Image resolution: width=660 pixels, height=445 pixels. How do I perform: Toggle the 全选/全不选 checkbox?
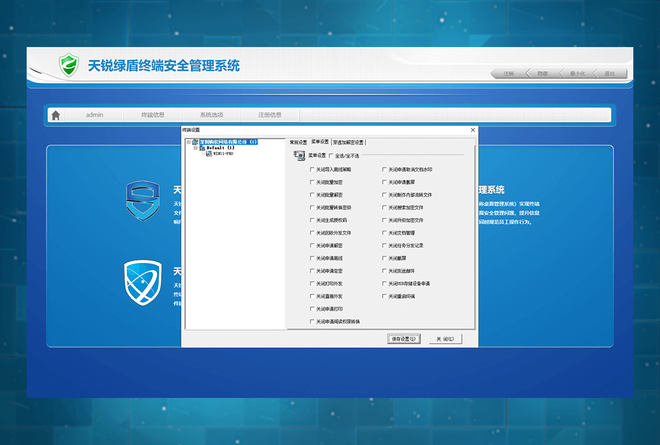(332, 155)
